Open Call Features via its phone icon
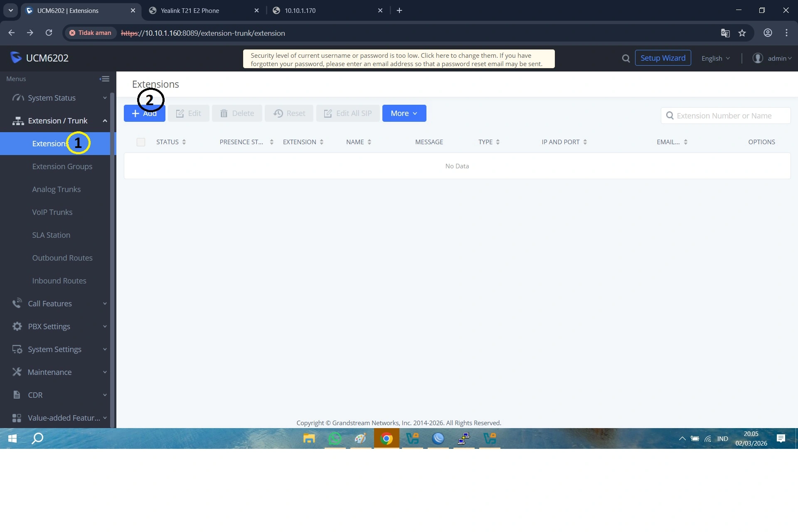 [17, 303]
